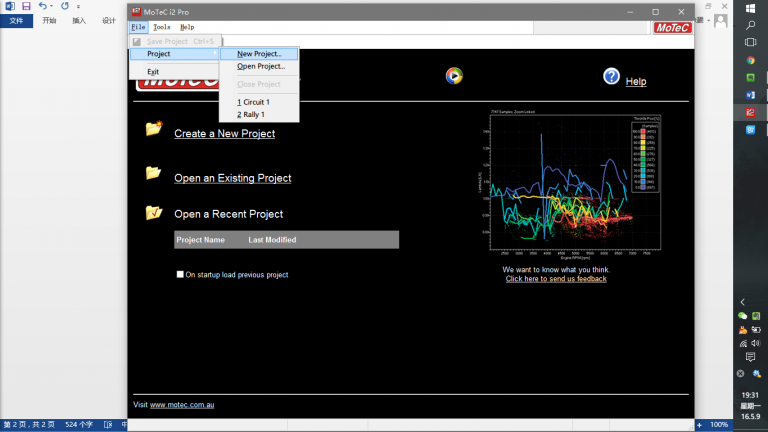Image resolution: width=768 pixels, height=432 pixels.
Task: Open the File menu in MoTeC
Action: (x=138, y=27)
